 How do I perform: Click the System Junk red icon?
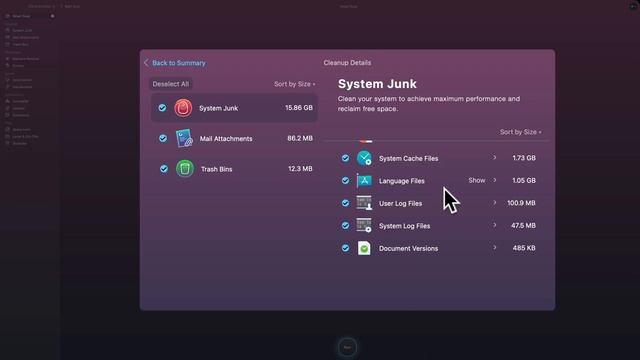coord(183,108)
